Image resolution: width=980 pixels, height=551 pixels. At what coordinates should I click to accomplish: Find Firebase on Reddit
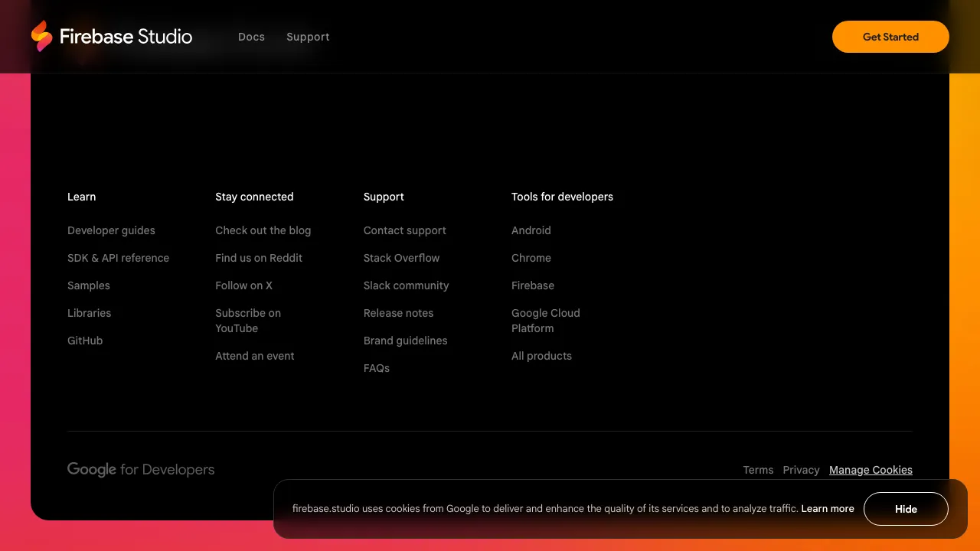tap(259, 258)
